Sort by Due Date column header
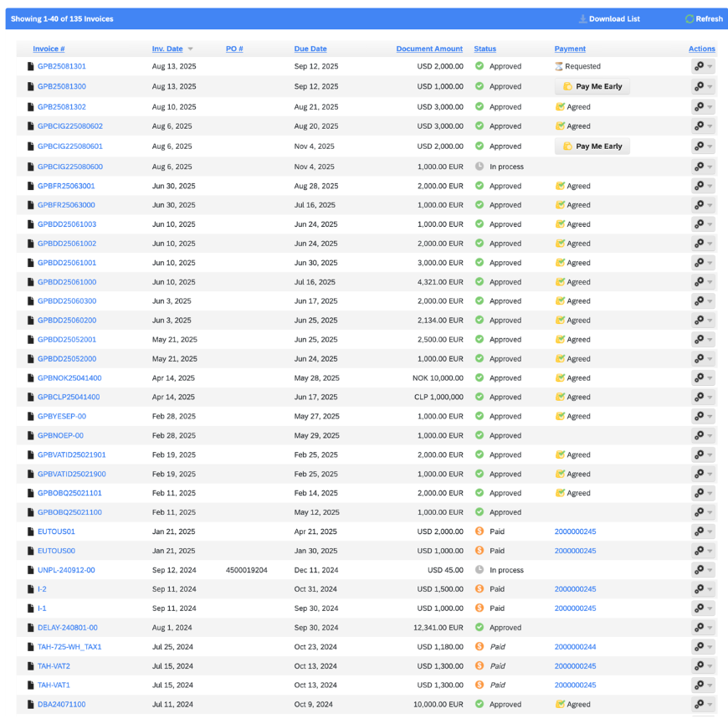Viewport: 728px width, 724px height. click(310, 49)
